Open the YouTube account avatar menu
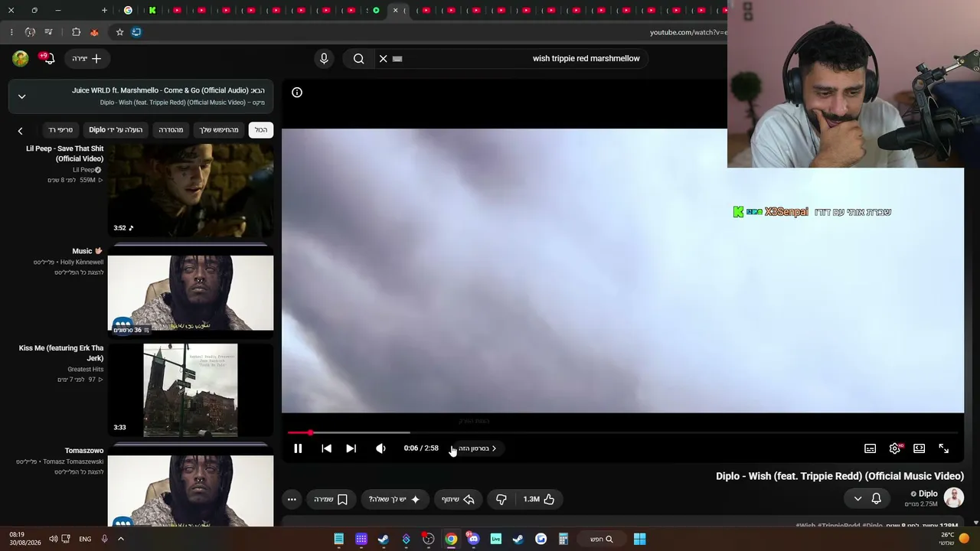 (x=21, y=58)
